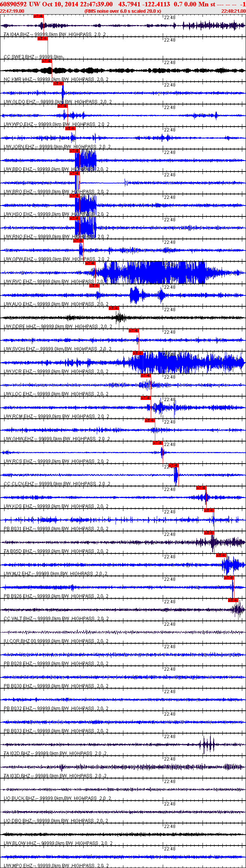Screen dimensions: 246x868
Task: Select the CC CLCV EHZ station label
Action: 19,484
